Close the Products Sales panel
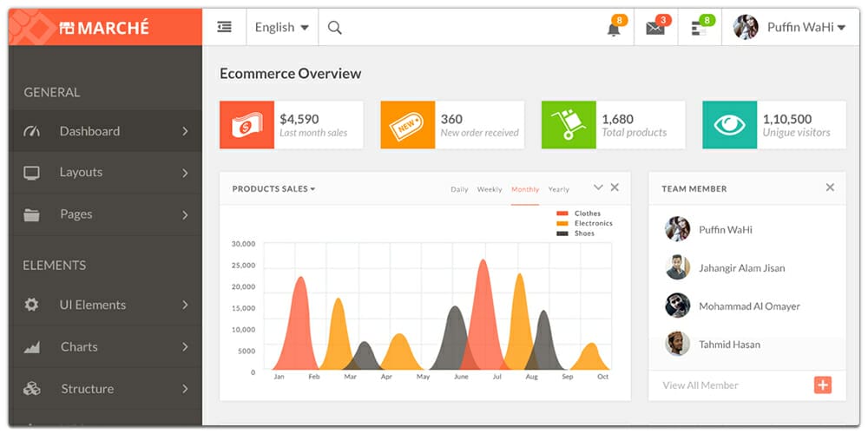868x434 pixels. pyautogui.click(x=615, y=187)
